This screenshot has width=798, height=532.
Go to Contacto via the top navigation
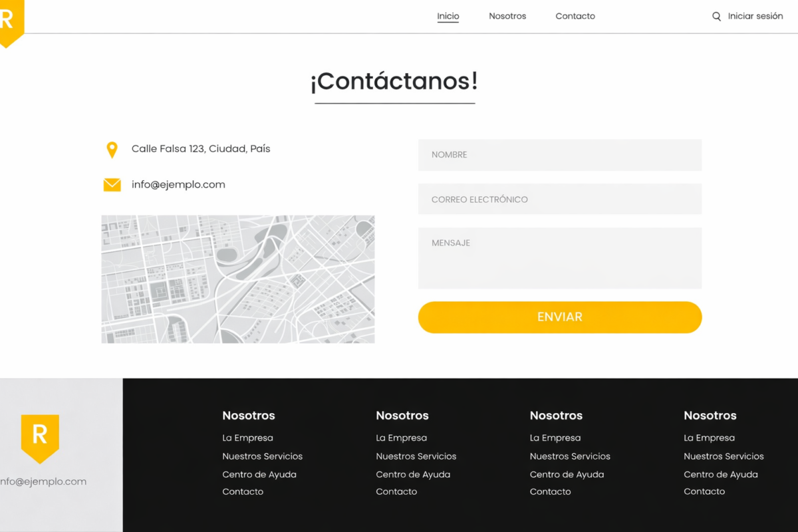[575, 16]
